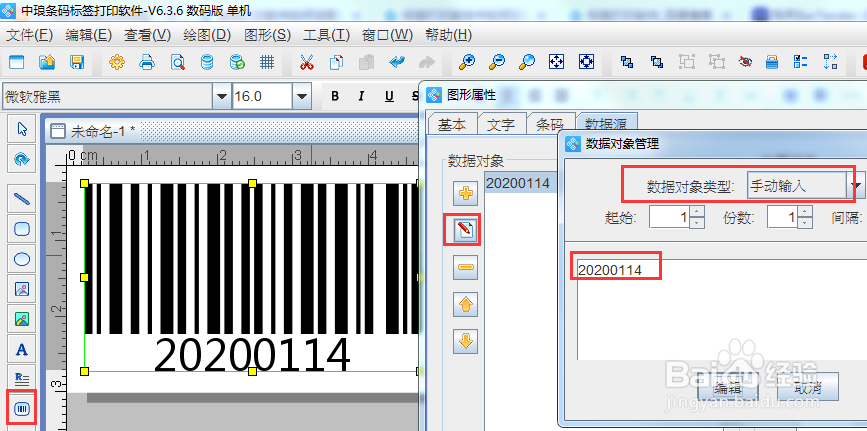The height and width of the screenshot is (431, 867).
Task: Click the text area containing 20200114
Action: coord(722,309)
